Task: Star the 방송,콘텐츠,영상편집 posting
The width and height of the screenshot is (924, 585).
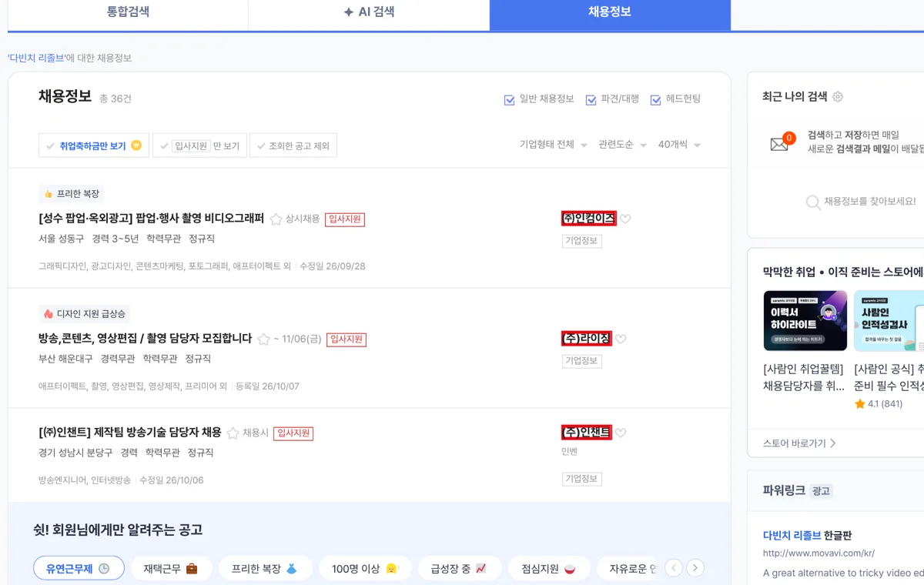Action: point(264,339)
